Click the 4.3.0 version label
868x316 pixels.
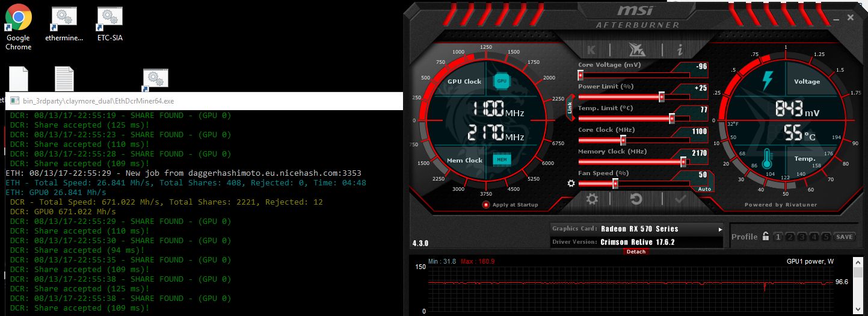421,243
